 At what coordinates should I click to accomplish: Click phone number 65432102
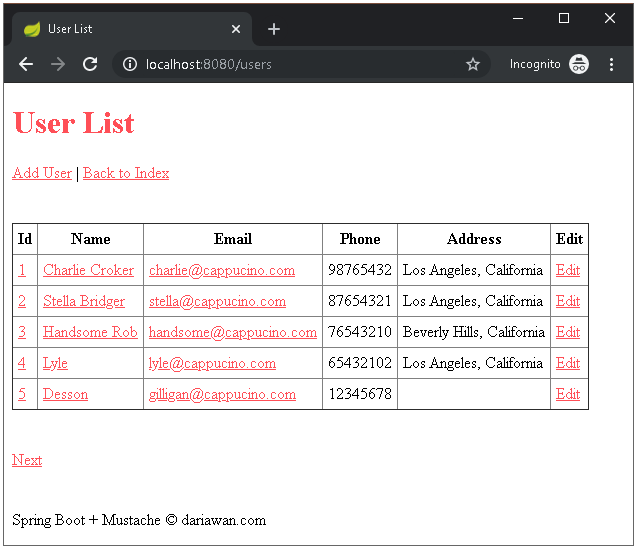[360, 363]
